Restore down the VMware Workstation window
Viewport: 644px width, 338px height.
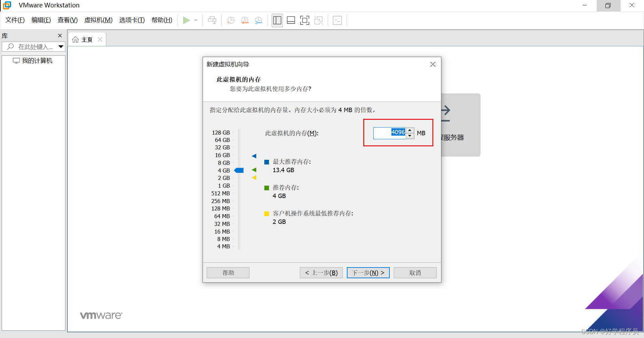coord(608,5)
